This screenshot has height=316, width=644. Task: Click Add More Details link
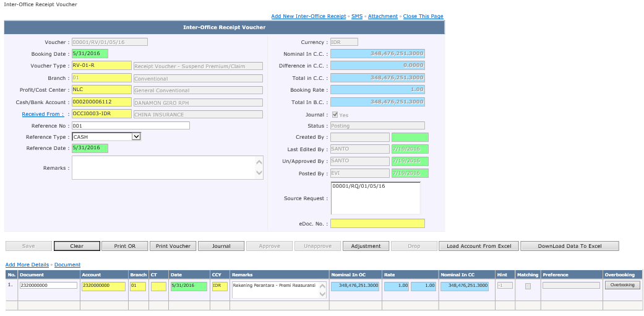pyautogui.click(x=27, y=265)
